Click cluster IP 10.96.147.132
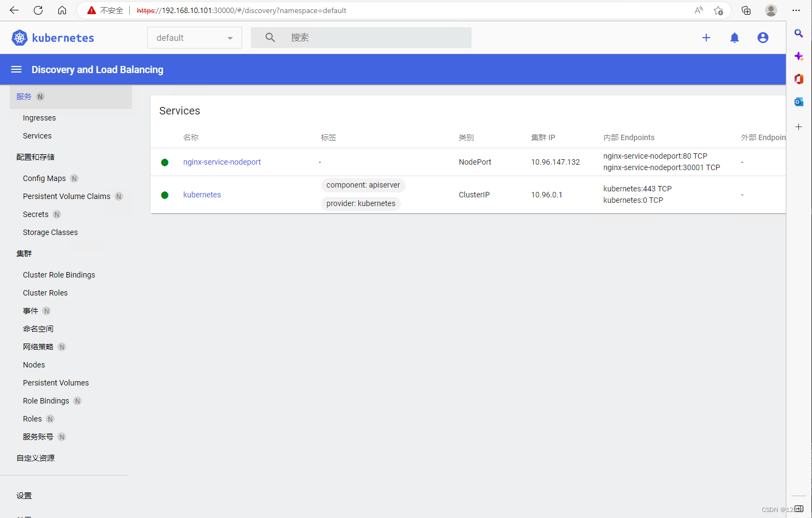Screen dimensions: 812x518 point(556,162)
